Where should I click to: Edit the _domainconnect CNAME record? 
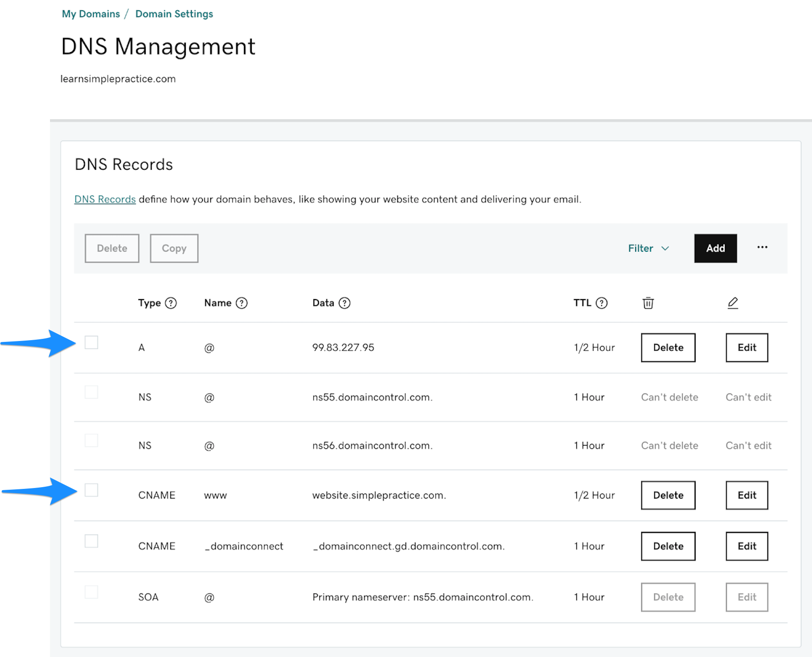747,546
